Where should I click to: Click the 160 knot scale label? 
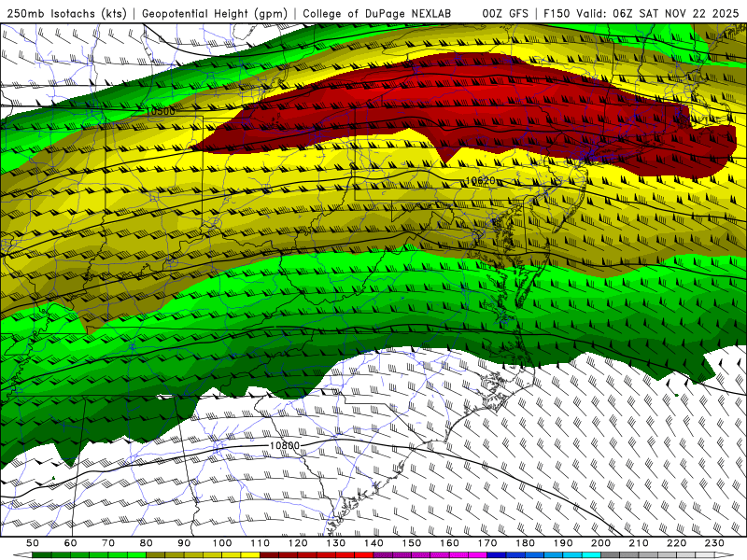click(x=449, y=543)
